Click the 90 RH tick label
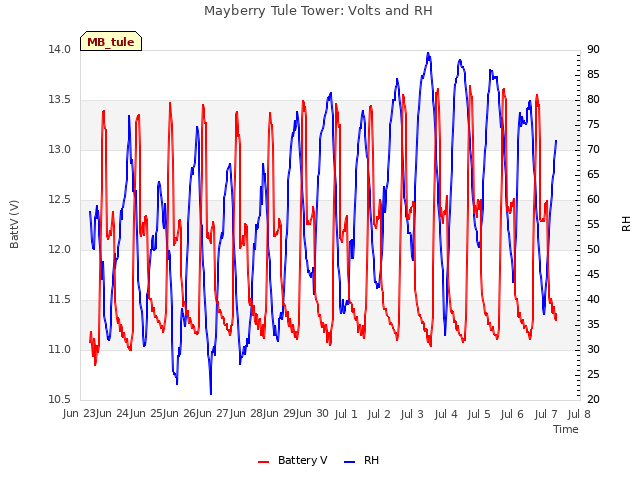The image size is (640, 480). [593, 49]
